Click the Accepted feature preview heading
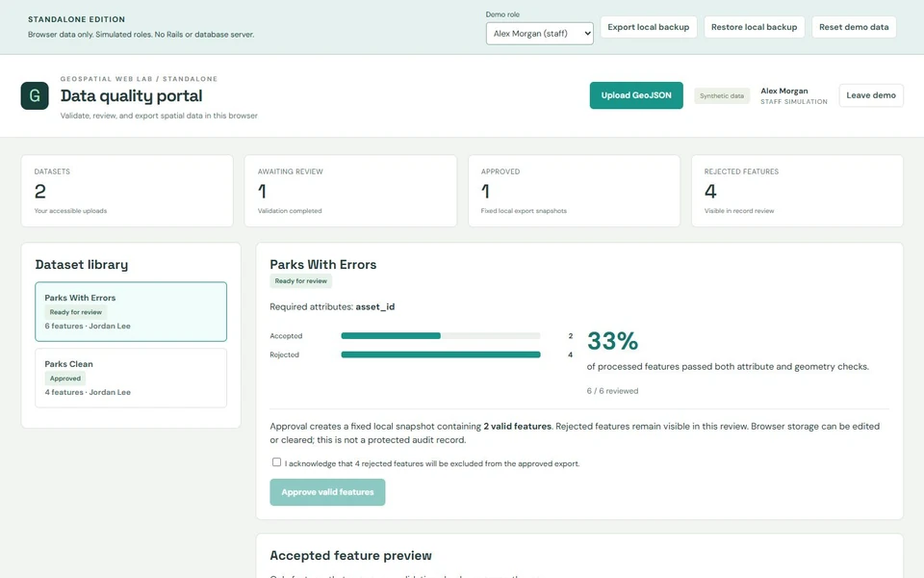 pyautogui.click(x=350, y=556)
